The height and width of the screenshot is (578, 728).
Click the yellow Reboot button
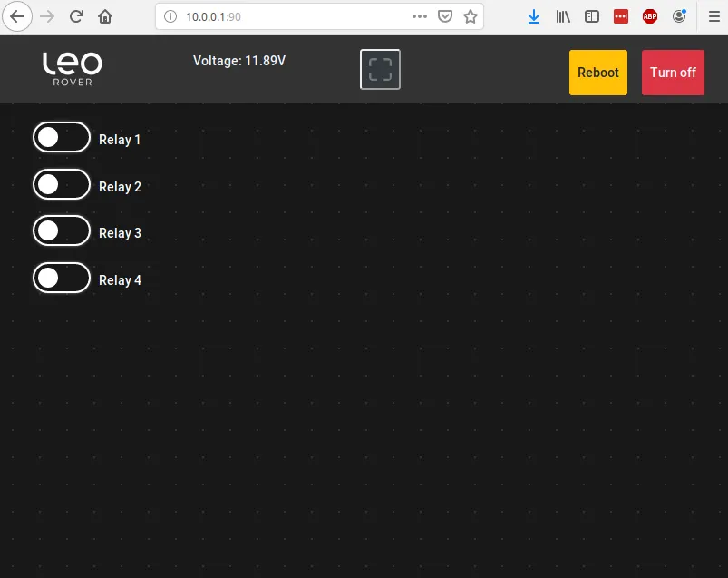tap(597, 73)
